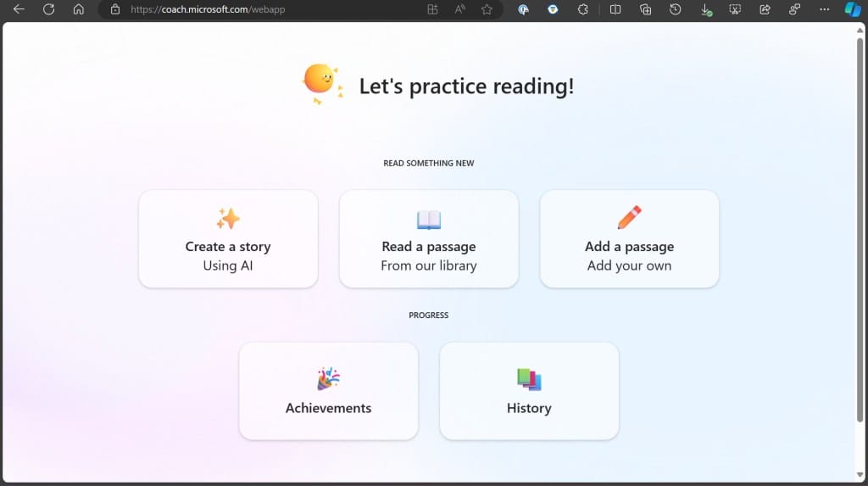868x486 pixels.
Task: Open browser History clock icon
Action: pos(676,9)
